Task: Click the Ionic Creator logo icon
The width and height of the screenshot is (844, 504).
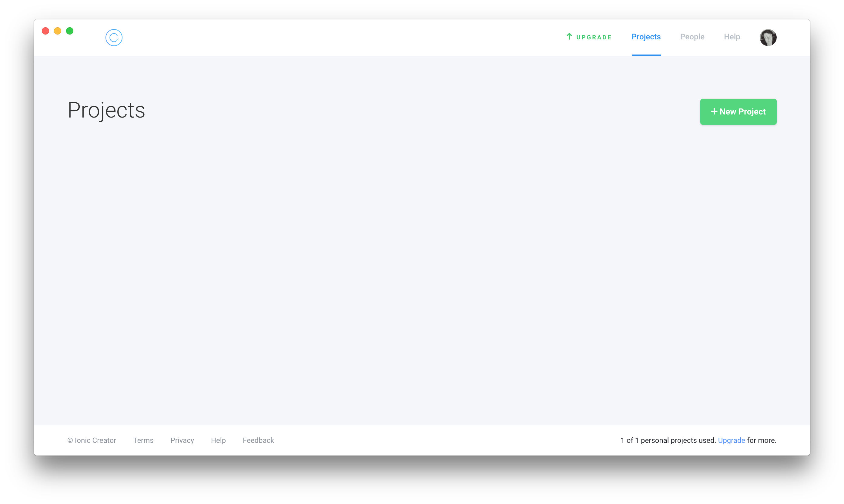Action: 113,37
